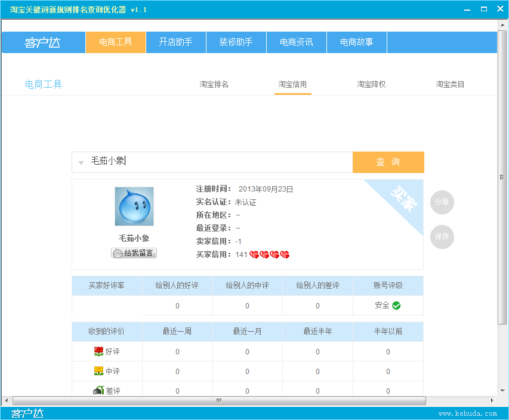Click the 毛茹小象 username under the avatar
Screen dimensions: 509x420
(134, 238)
